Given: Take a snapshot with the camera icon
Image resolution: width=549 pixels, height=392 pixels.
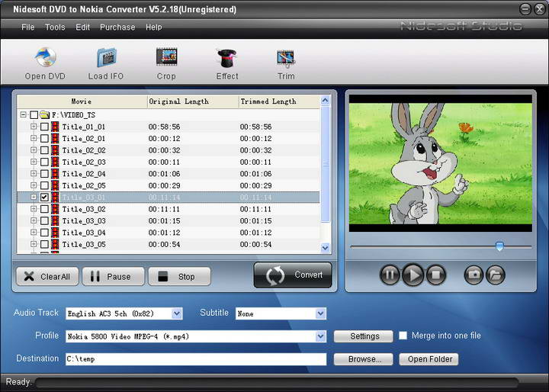Looking at the screenshot, I should 474,275.
